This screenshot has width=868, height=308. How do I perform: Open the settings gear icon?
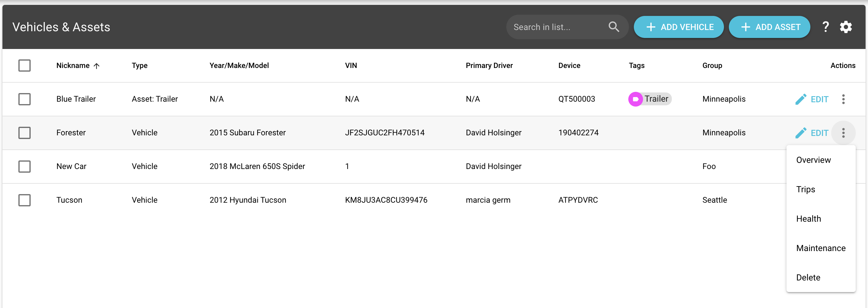pos(846,27)
